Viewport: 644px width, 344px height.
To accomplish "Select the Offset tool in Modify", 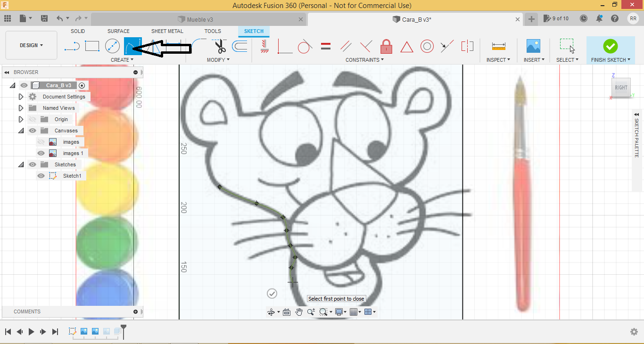I will (239, 46).
